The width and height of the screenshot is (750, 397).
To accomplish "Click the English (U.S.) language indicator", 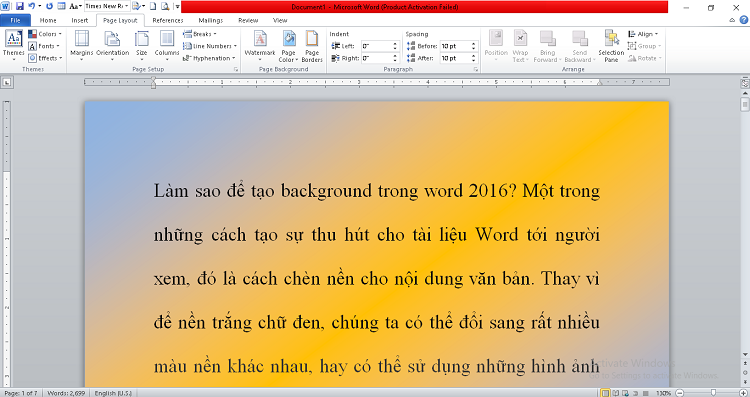I will pyautogui.click(x=113, y=393).
